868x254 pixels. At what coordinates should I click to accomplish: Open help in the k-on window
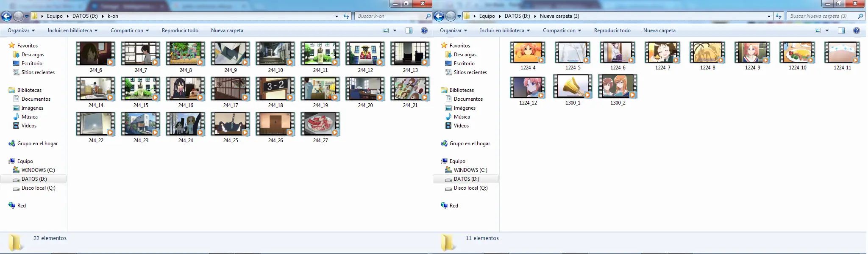[x=424, y=30]
